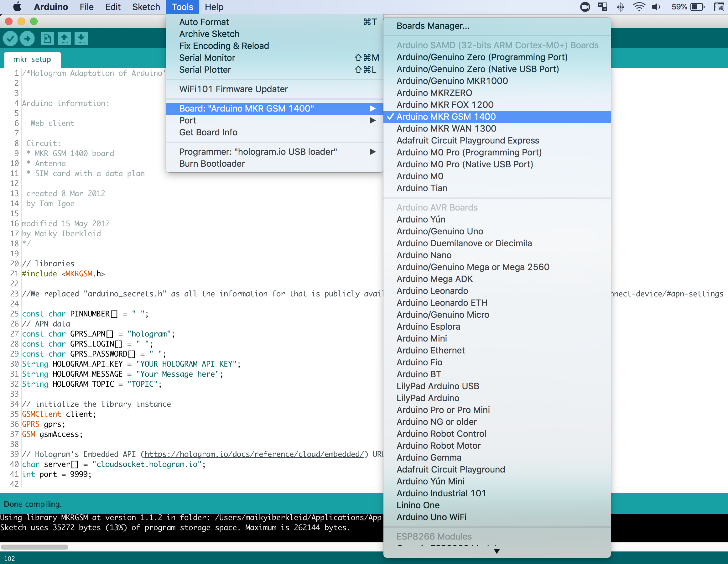
Task: Select Arduino Uno WiFi board
Action: click(497, 517)
